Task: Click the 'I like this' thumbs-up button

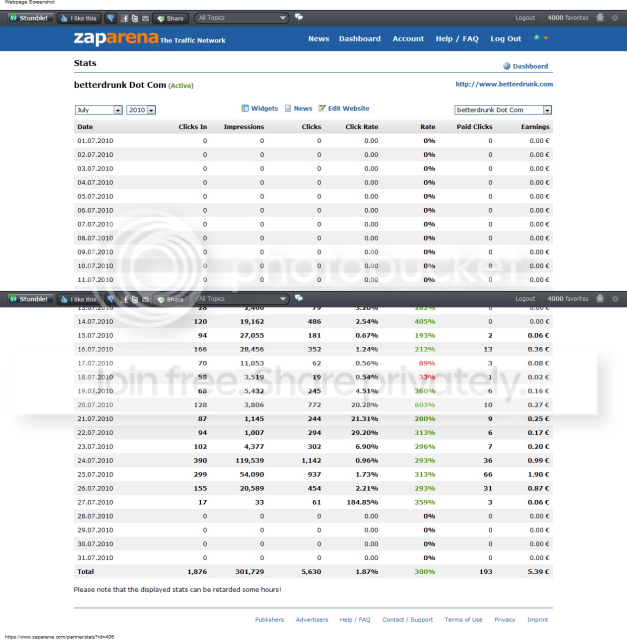Action: (x=79, y=18)
